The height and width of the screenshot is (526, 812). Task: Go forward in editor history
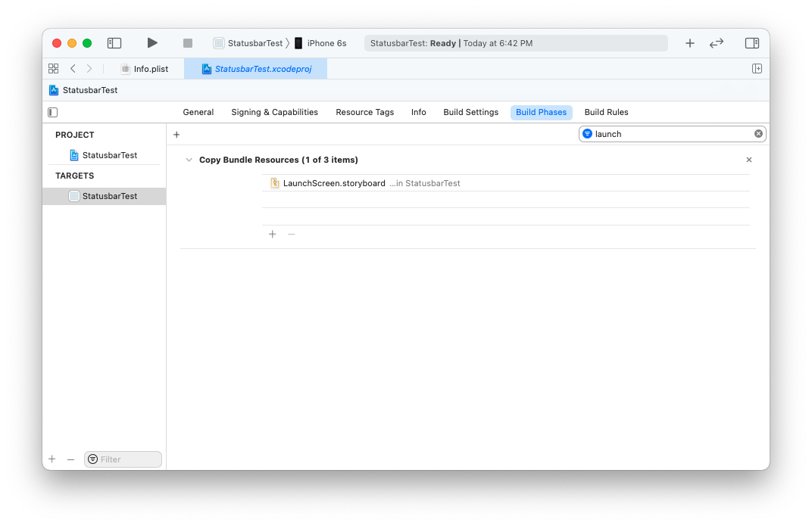[x=89, y=68]
